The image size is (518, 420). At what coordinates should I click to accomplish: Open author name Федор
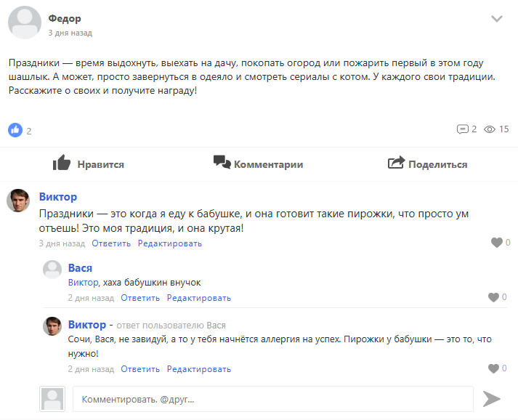coord(65,18)
